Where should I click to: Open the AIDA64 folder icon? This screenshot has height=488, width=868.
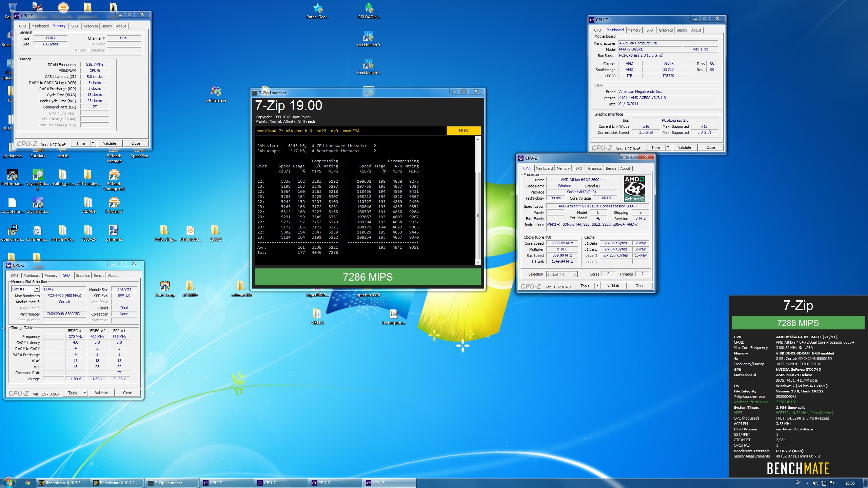click(88, 205)
